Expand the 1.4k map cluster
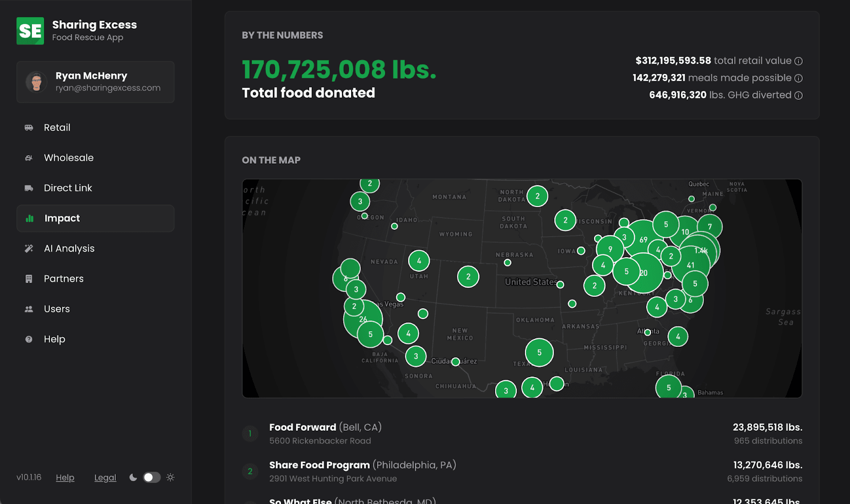This screenshot has width=850, height=504. tap(701, 250)
